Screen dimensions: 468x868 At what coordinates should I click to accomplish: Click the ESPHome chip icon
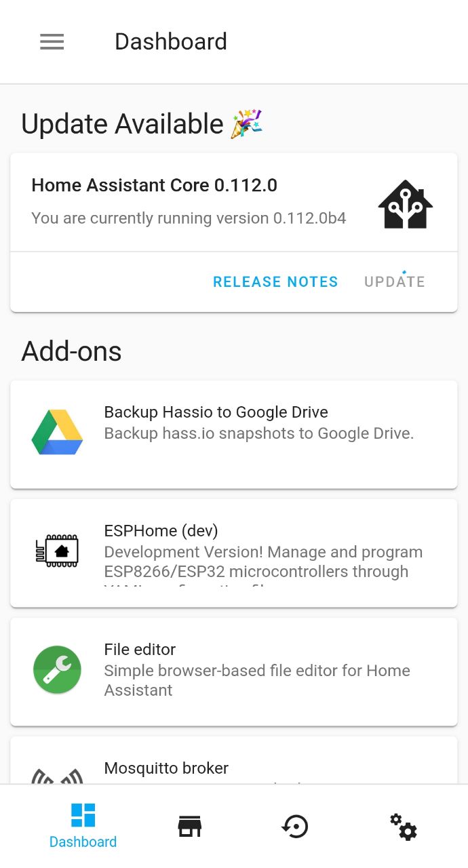point(57,551)
